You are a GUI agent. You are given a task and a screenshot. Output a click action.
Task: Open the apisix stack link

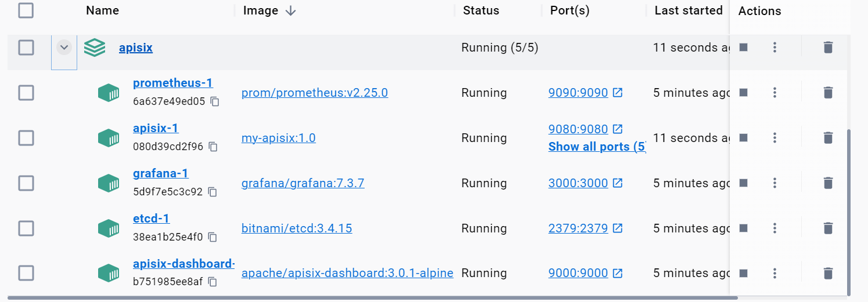tap(136, 48)
